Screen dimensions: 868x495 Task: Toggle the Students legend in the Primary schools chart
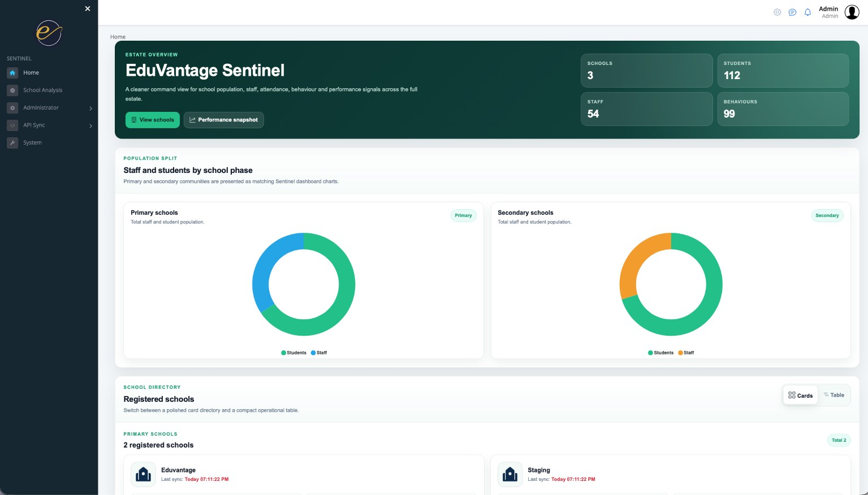click(293, 353)
